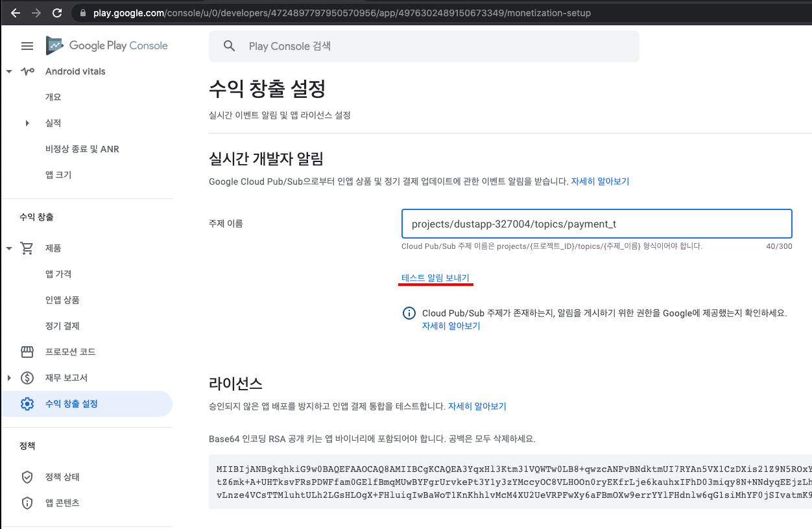
Task: Open 프로모션 코드 page
Action: point(70,352)
